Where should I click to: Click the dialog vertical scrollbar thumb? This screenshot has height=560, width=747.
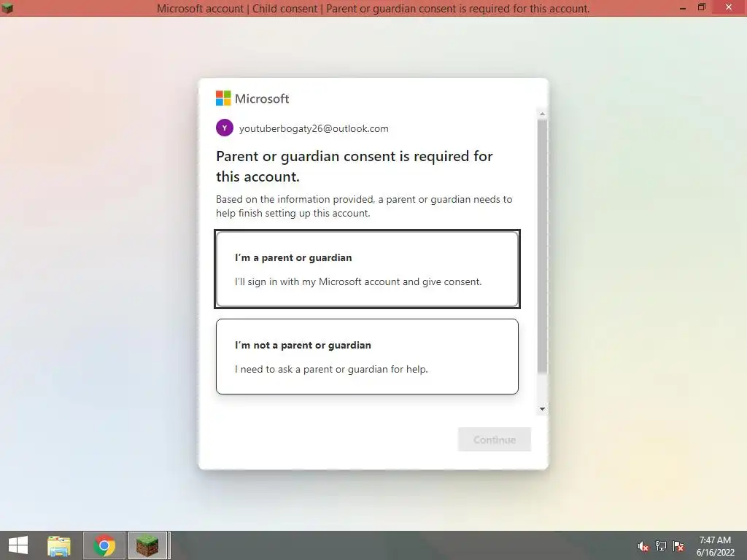click(542, 246)
